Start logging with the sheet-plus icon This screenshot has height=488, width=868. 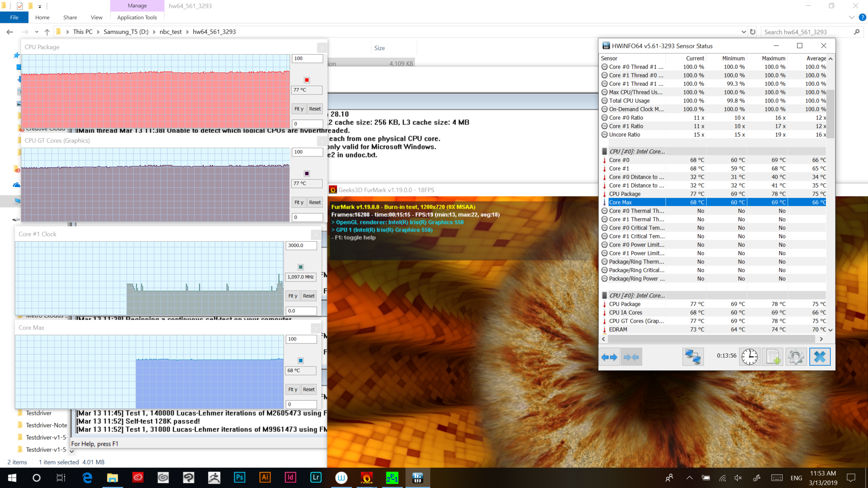click(773, 357)
